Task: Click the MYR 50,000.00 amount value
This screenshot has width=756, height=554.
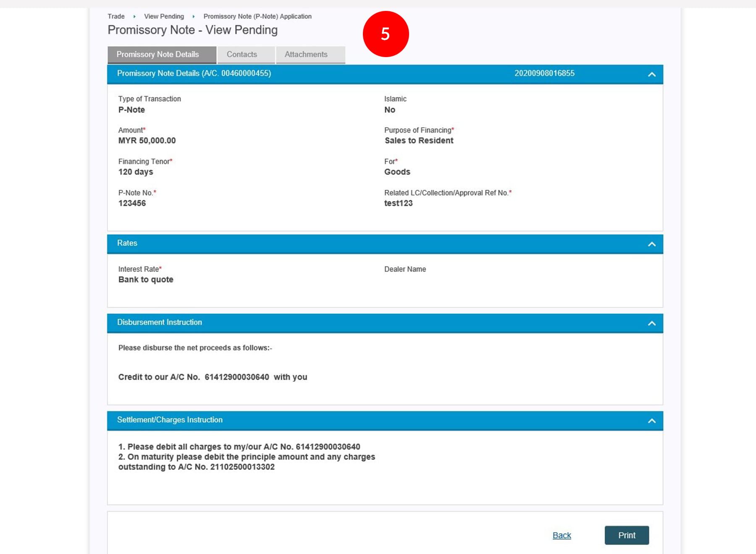Action: [x=147, y=141]
